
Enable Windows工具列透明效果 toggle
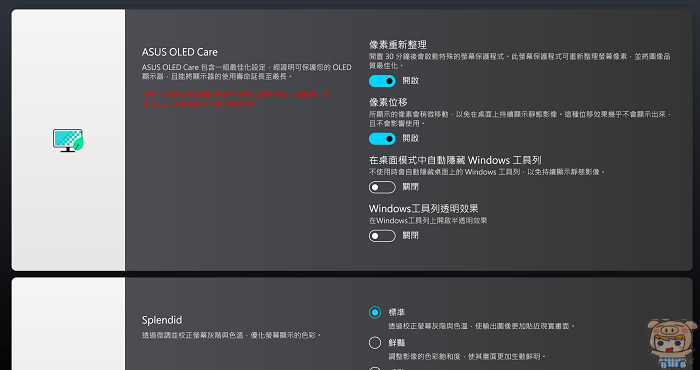tap(382, 236)
